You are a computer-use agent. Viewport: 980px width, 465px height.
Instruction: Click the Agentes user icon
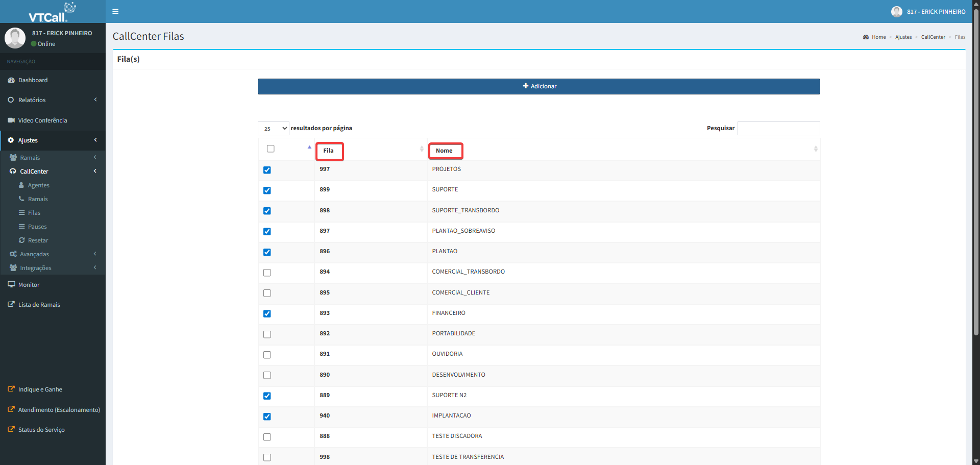tap(21, 185)
